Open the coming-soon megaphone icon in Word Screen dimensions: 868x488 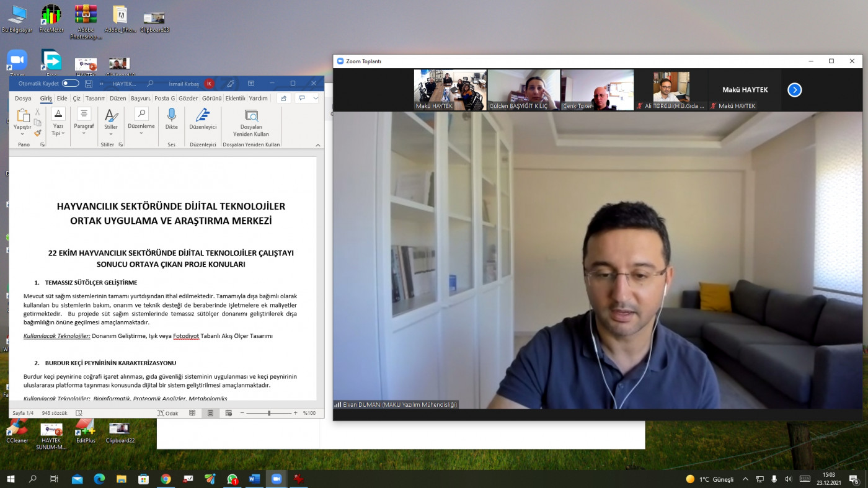[231, 83]
